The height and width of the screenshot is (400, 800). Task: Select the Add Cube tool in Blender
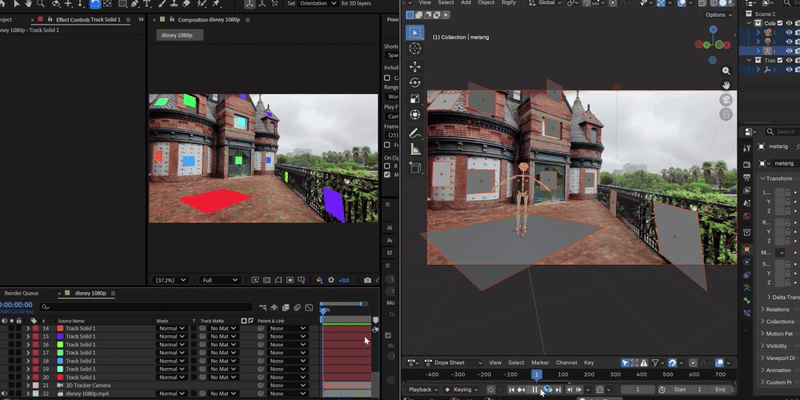tap(415, 168)
